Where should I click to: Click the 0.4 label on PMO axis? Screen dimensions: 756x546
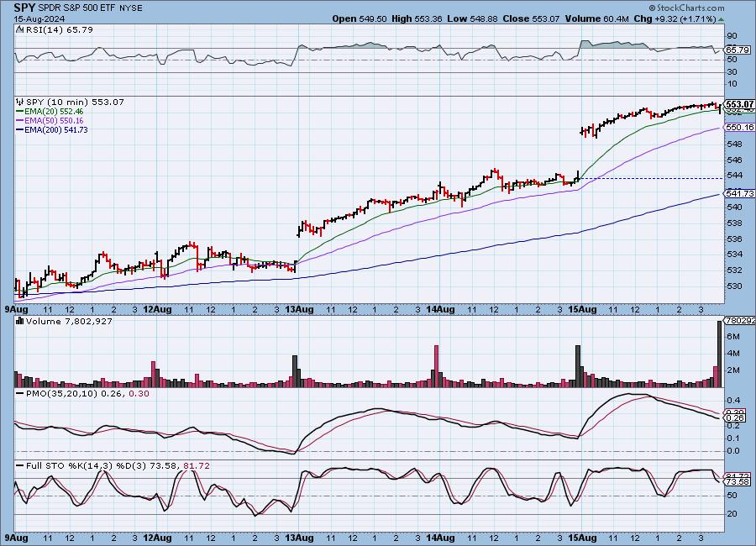[x=734, y=401]
